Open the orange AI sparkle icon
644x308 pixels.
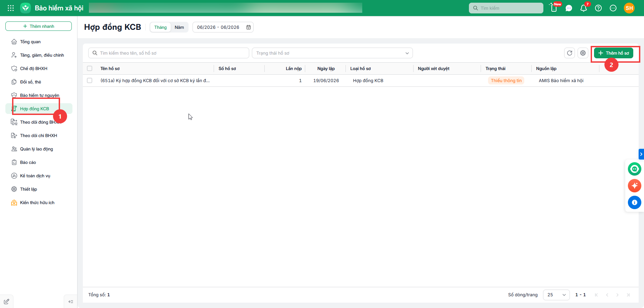635,186
